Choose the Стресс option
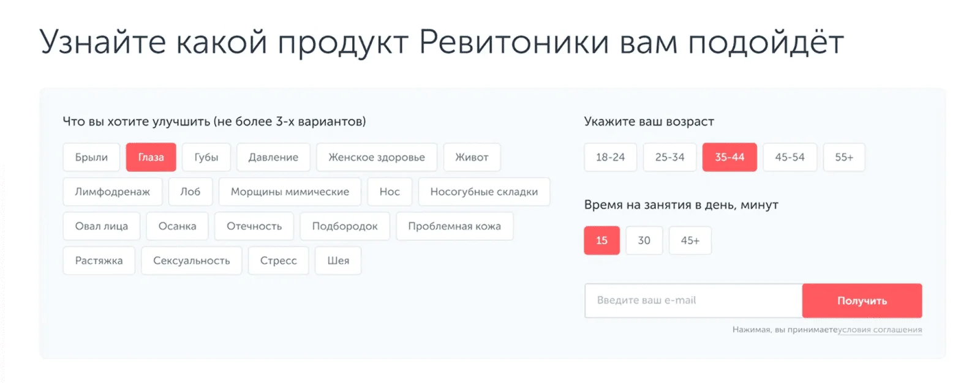The image size is (980, 383). [x=278, y=261]
